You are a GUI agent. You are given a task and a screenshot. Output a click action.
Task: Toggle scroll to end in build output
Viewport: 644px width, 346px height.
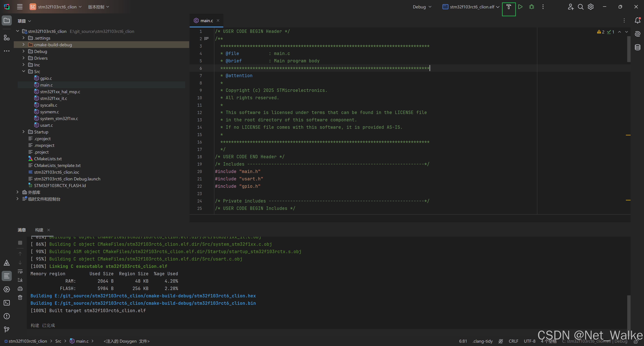pos(20,280)
